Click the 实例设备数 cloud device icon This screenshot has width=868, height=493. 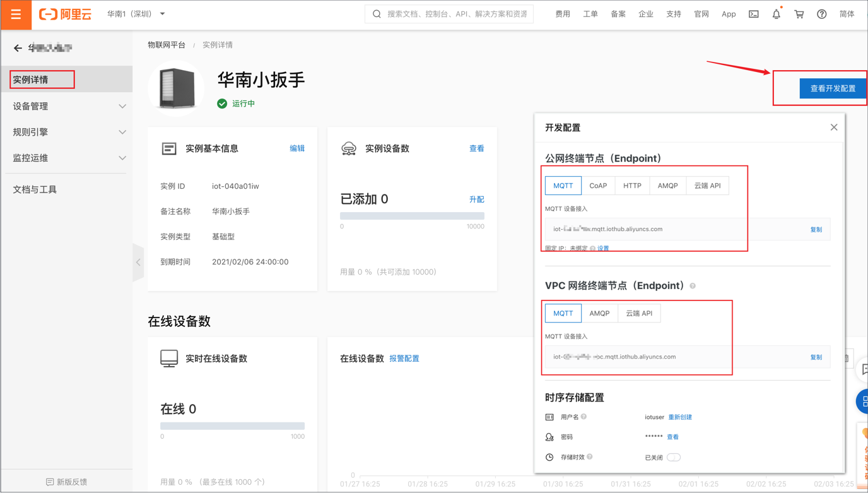pyautogui.click(x=349, y=148)
